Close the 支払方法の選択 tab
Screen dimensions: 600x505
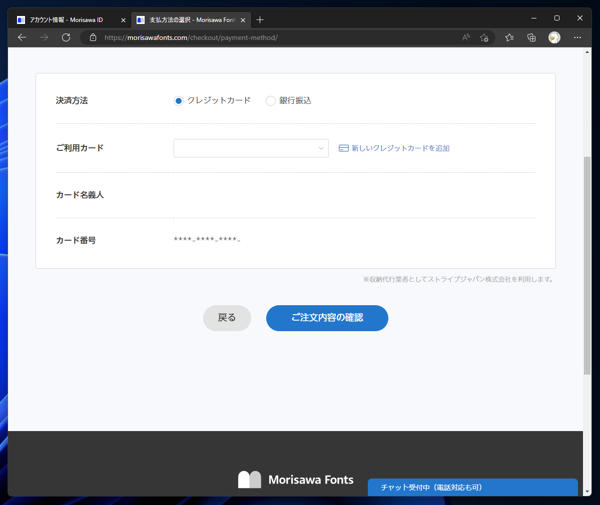[x=243, y=20]
